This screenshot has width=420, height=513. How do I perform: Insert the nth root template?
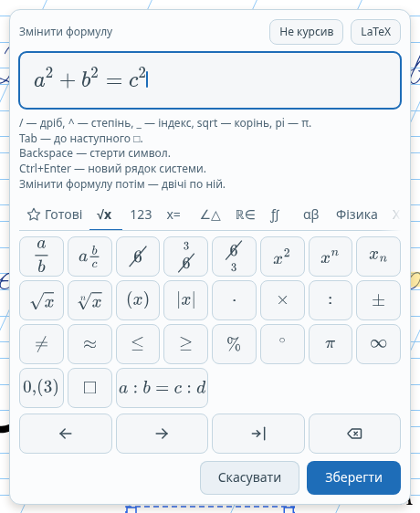coord(89,300)
